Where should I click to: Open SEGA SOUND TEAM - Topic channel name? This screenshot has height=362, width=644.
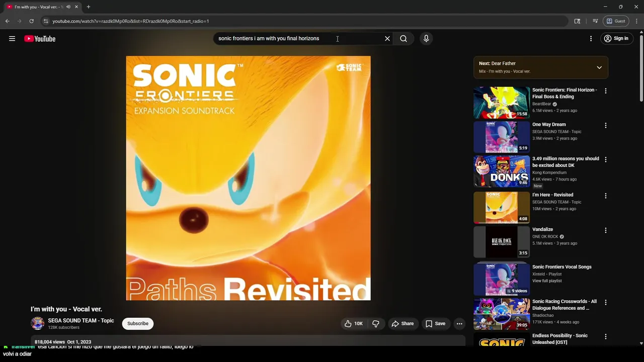(81, 321)
